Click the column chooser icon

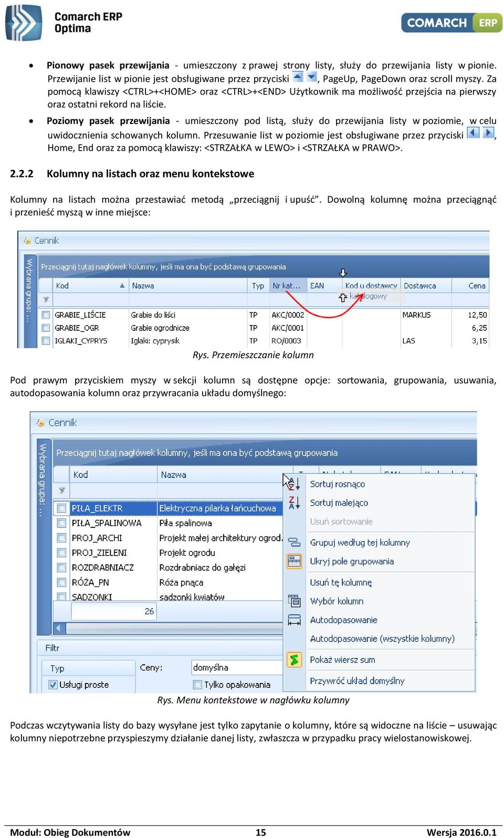click(295, 601)
